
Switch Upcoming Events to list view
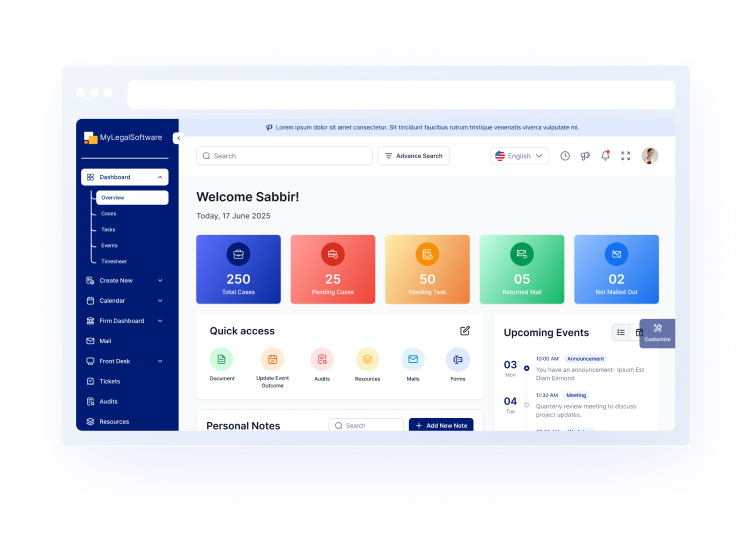[621, 332]
